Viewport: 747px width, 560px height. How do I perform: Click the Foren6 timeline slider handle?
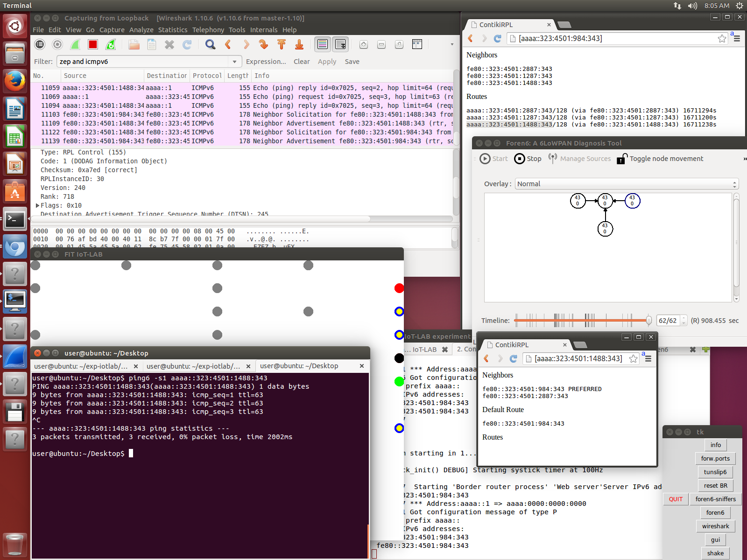click(x=648, y=321)
